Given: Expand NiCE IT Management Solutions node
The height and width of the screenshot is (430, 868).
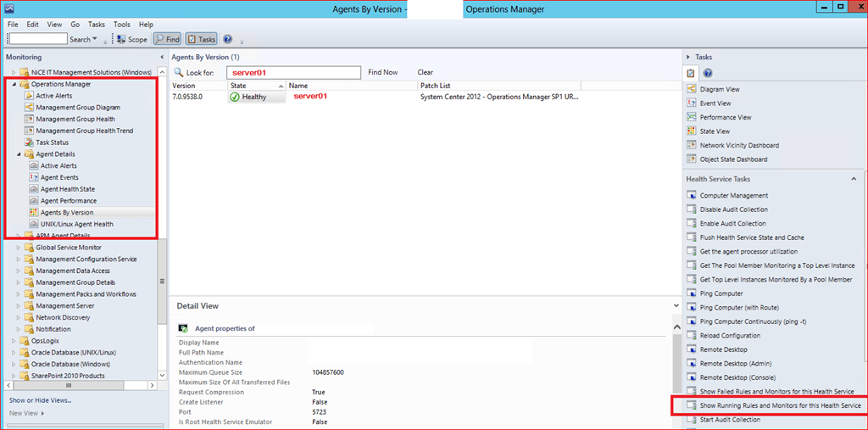Looking at the screenshot, I should point(14,73).
